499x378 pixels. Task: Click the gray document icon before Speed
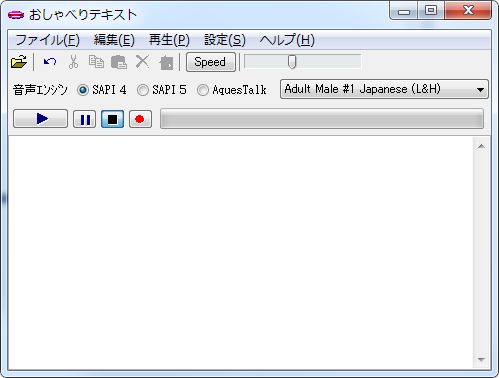[x=166, y=63]
